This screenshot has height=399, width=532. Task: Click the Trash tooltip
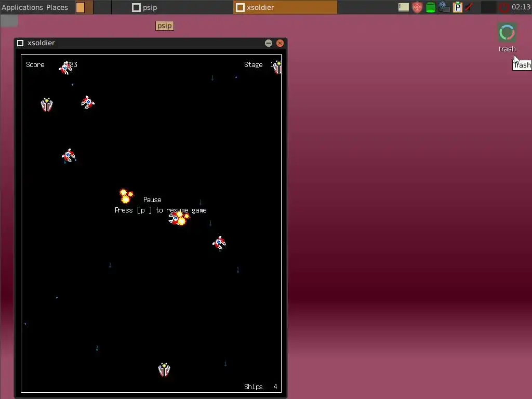[522, 65]
